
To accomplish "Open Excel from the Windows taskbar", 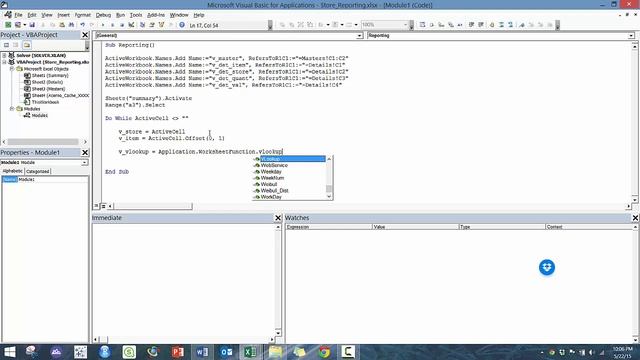I will pos(250,352).
